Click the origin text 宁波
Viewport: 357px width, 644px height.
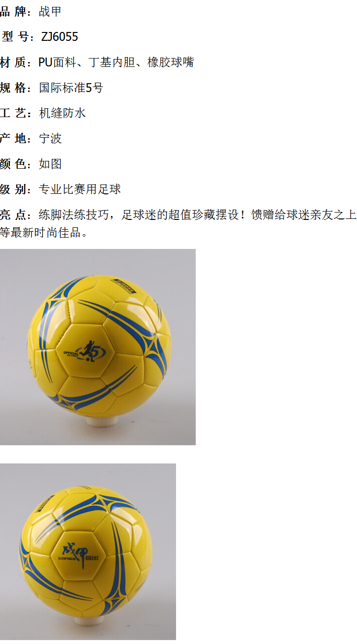point(50,139)
